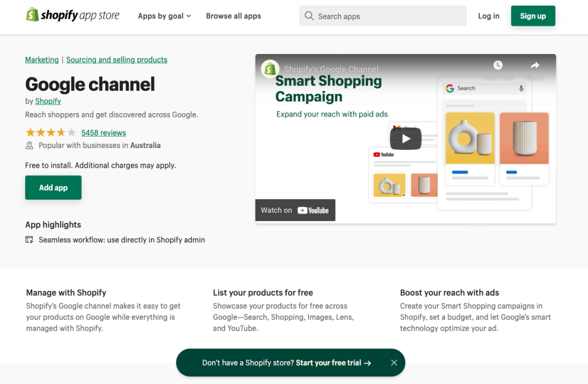Click 'Free to install. Additional charges may apply.'

[100, 165]
